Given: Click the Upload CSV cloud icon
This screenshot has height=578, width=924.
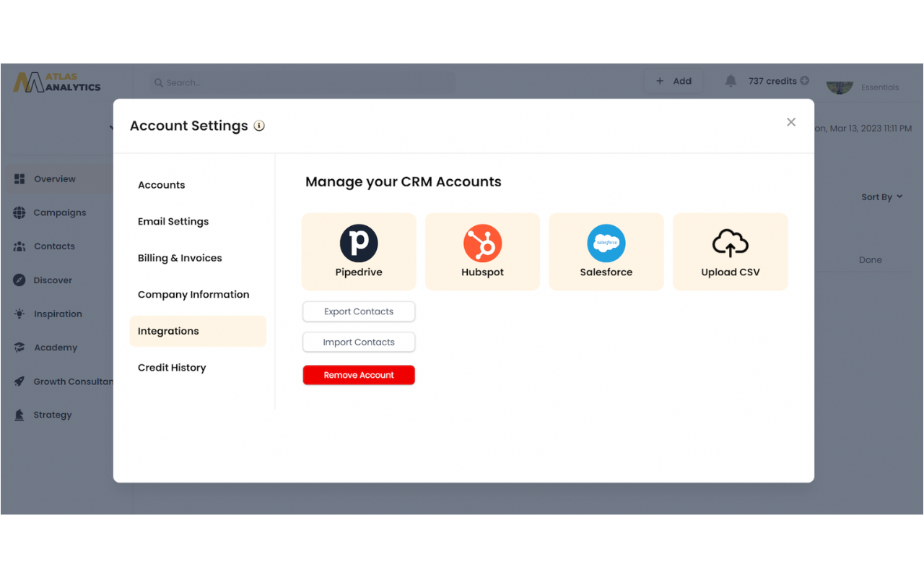Looking at the screenshot, I should pos(731,243).
